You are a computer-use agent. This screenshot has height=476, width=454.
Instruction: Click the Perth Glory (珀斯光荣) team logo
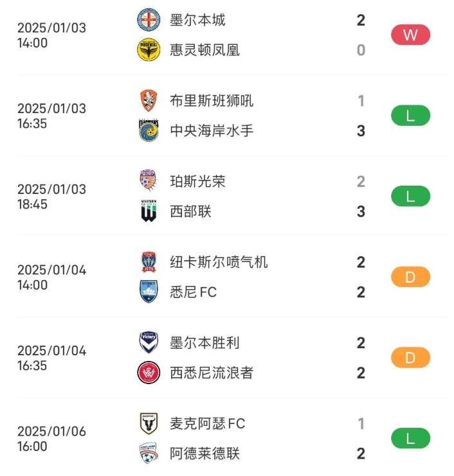(x=149, y=181)
